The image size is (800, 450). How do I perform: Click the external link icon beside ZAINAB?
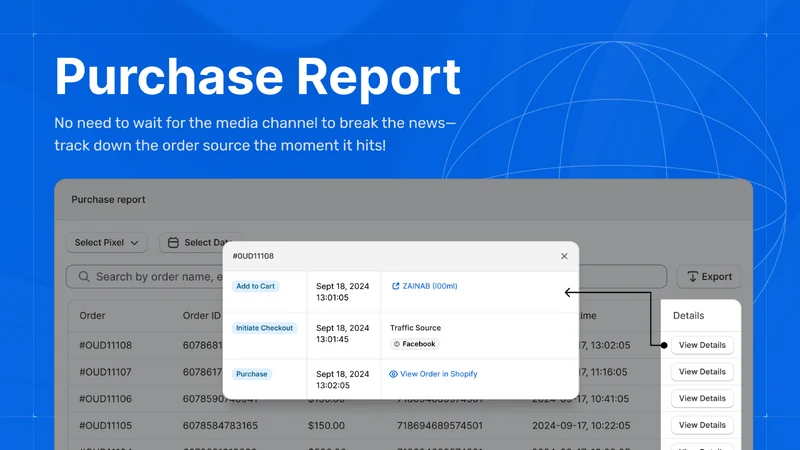(395, 286)
